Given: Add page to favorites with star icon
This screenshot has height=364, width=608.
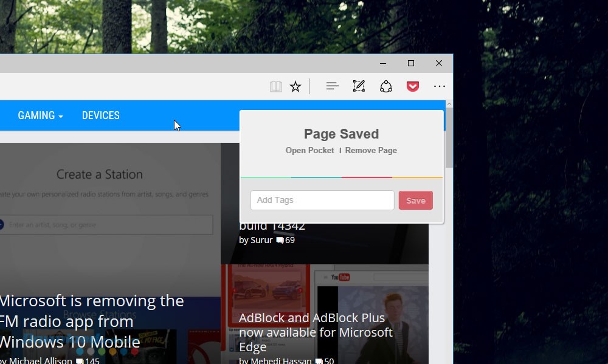Looking at the screenshot, I should 295,86.
